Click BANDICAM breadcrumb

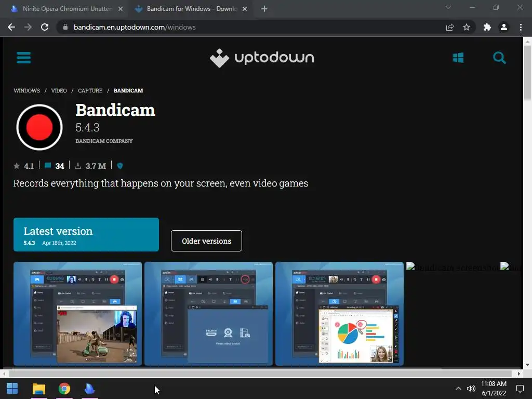pyautogui.click(x=128, y=90)
